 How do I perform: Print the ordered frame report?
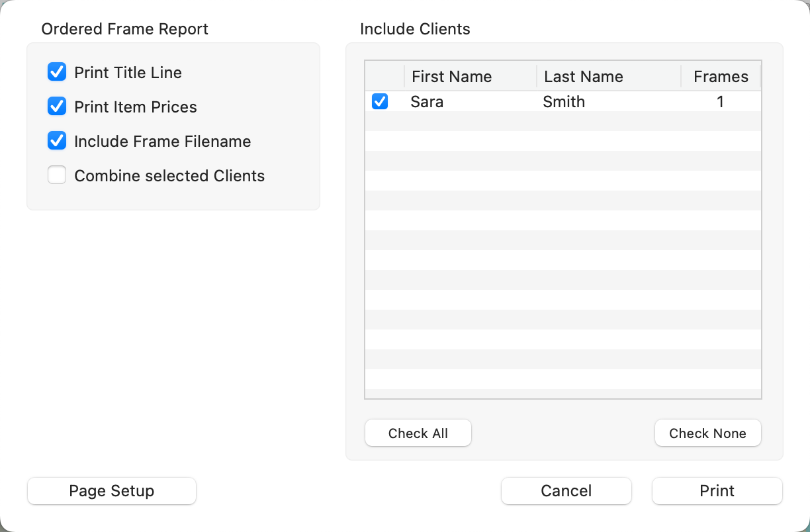click(x=717, y=491)
